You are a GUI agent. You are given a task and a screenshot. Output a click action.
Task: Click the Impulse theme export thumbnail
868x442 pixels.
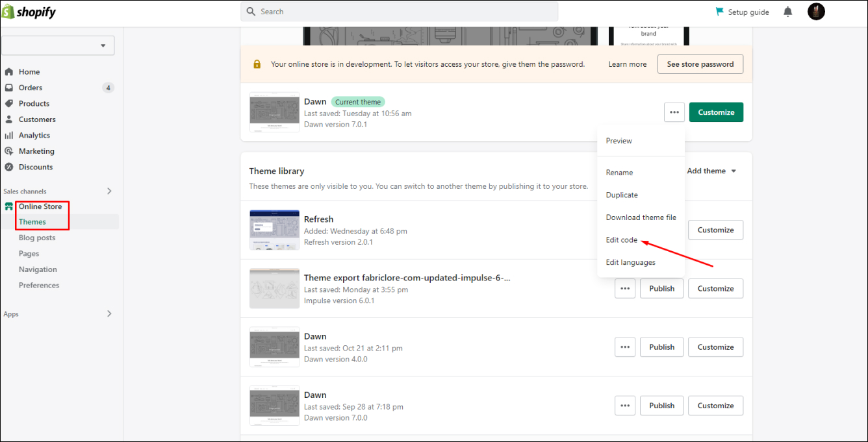tap(274, 288)
